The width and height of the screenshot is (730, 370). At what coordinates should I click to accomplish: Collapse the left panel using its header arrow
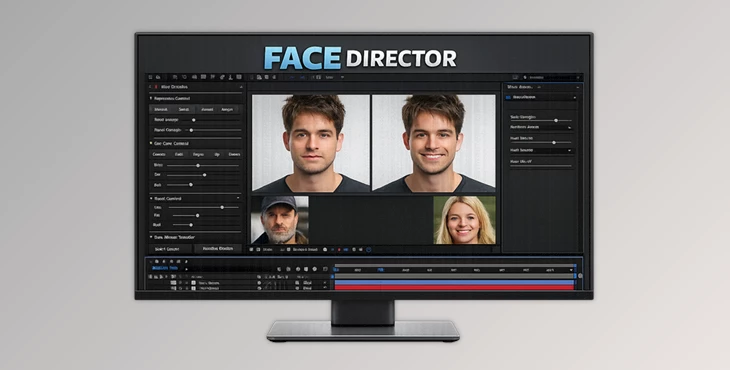241,87
